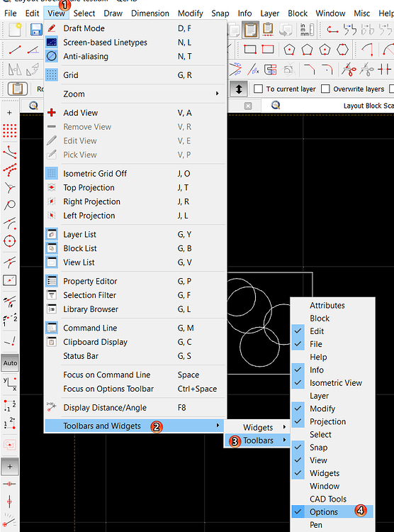Image resolution: width=394 pixels, height=532 pixels.
Task: Check the Overwrite layers checkbox
Action: [x=325, y=89]
